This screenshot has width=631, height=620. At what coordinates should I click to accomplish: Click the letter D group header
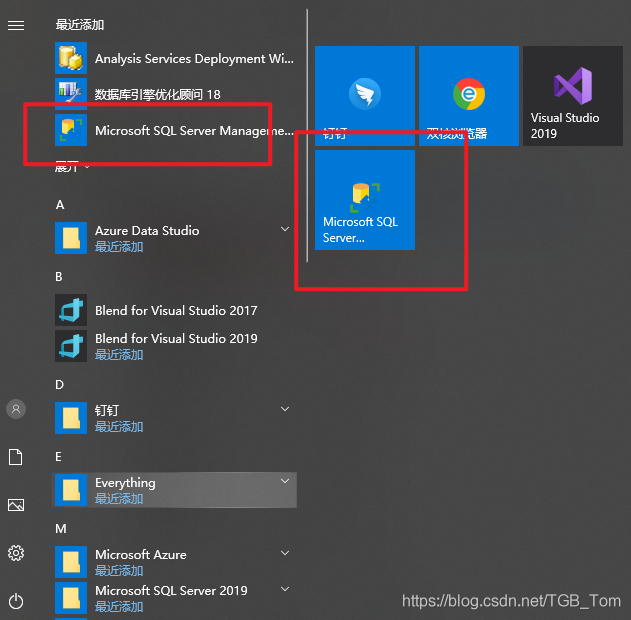click(60, 385)
